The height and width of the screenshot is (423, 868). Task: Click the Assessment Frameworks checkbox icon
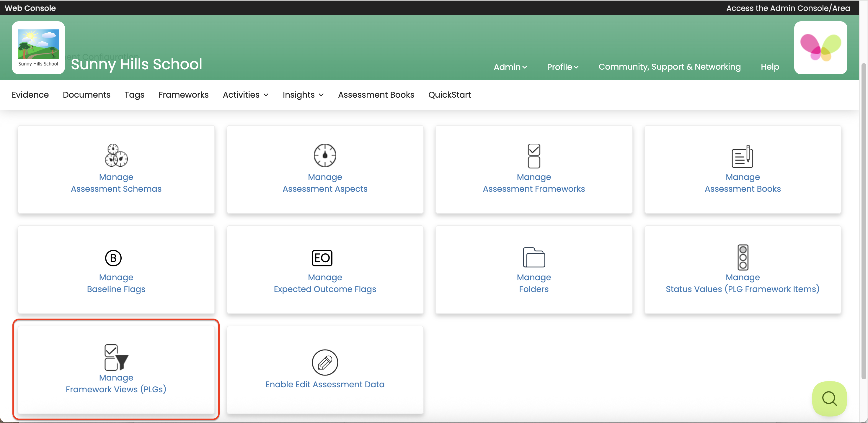pyautogui.click(x=534, y=155)
